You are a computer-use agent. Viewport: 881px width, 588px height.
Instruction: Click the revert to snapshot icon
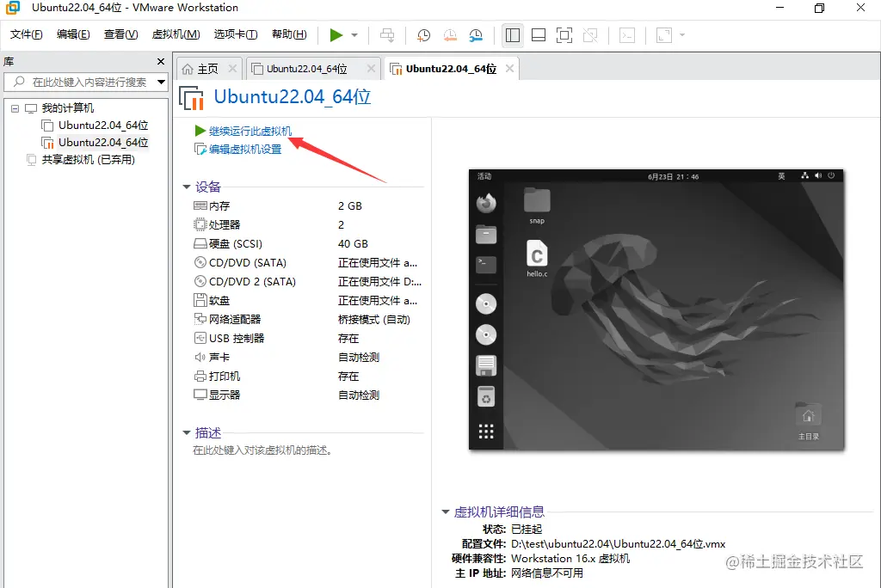450,35
